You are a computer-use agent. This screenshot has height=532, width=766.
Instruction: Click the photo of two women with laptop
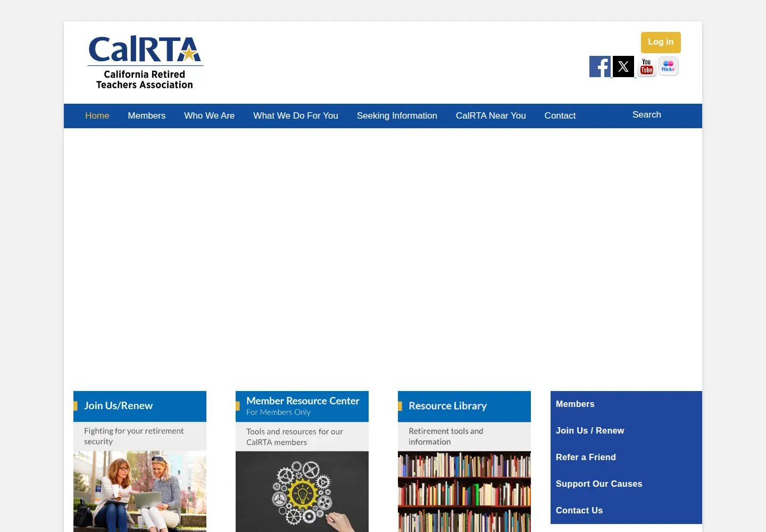140,492
